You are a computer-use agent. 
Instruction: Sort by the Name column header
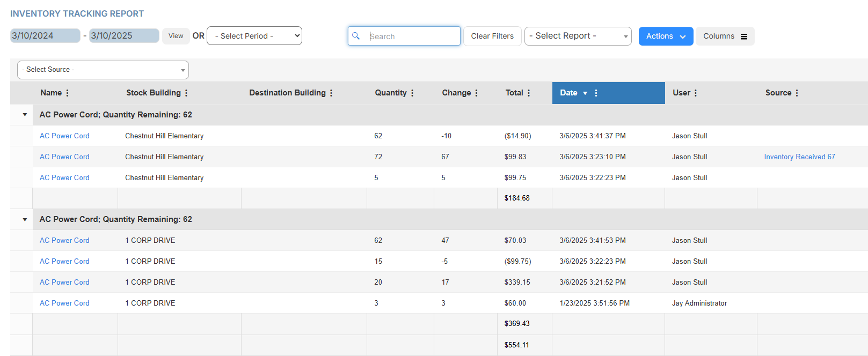(51, 93)
